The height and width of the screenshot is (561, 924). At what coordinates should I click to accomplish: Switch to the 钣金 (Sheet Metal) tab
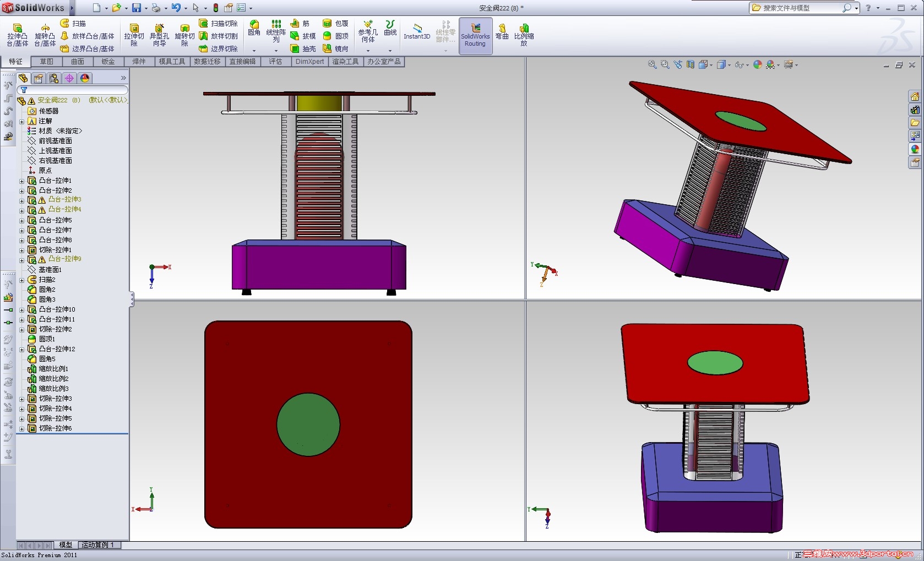pyautogui.click(x=108, y=62)
